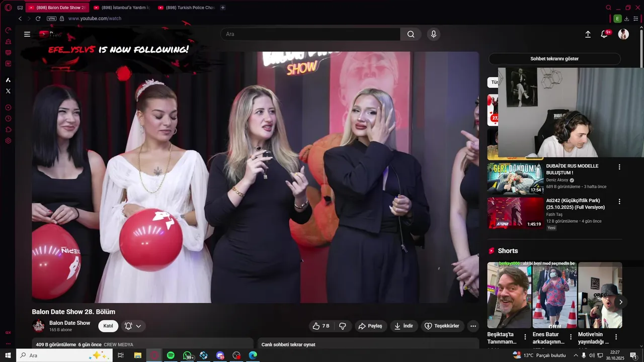Switch to the Turkish Police Chase tab
644x362 pixels.
point(186,8)
